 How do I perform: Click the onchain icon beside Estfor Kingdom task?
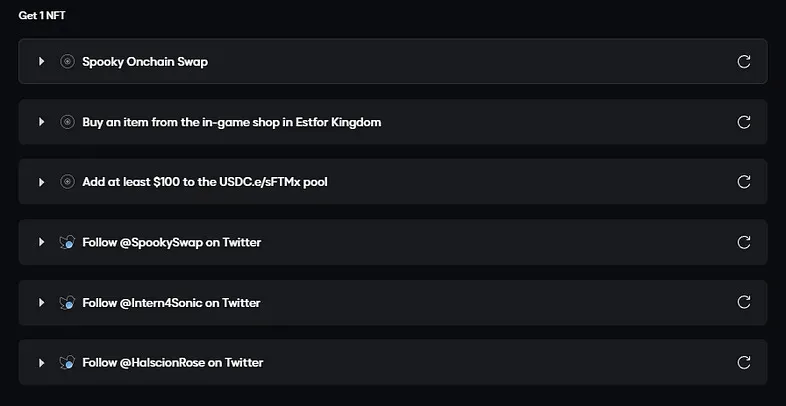tap(67, 122)
